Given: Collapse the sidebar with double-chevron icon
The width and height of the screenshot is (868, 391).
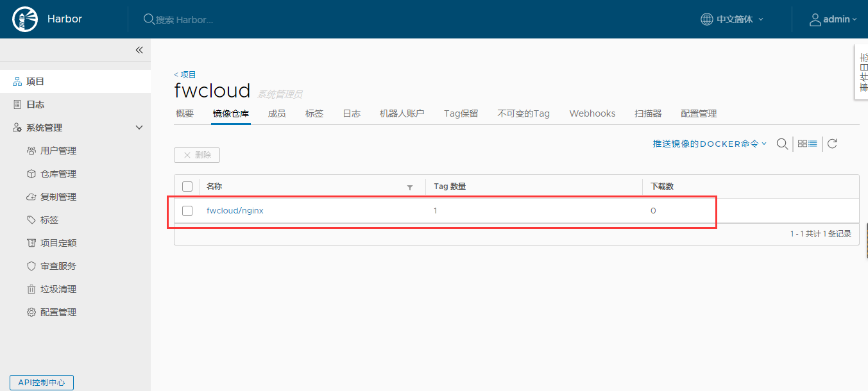Looking at the screenshot, I should pyautogui.click(x=139, y=50).
